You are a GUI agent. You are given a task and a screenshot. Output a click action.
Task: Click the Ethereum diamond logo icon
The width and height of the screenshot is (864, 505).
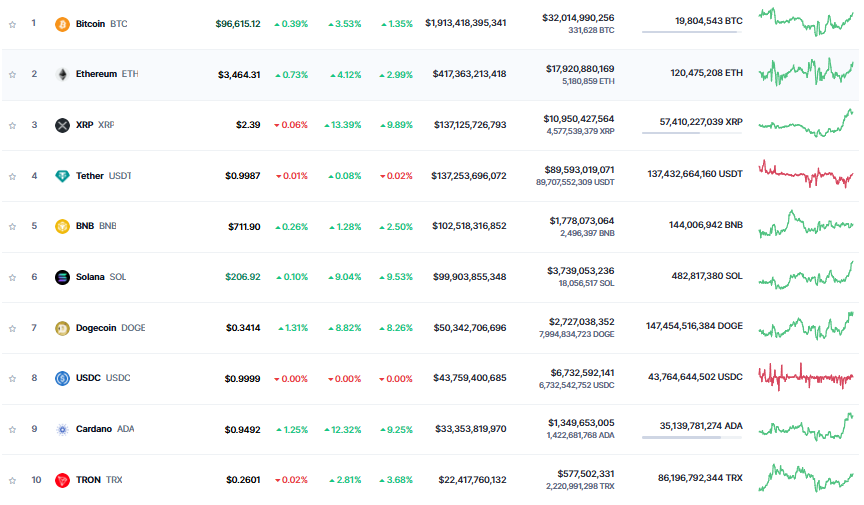pos(62,74)
